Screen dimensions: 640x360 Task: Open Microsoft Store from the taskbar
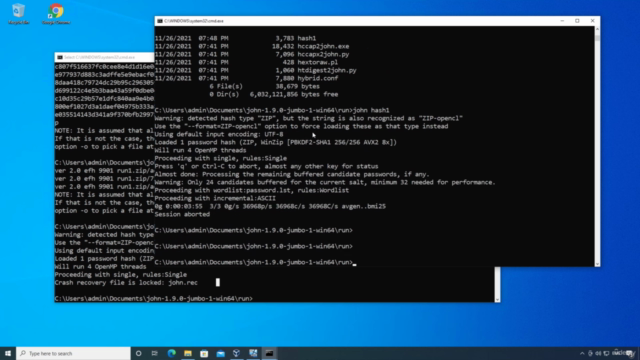(x=204, y=353)
